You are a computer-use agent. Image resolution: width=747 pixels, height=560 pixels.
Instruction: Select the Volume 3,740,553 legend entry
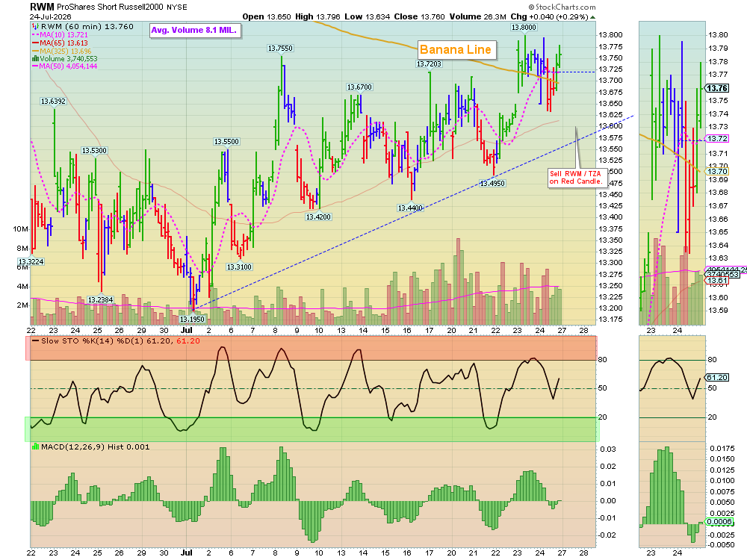tap(64, 58)
